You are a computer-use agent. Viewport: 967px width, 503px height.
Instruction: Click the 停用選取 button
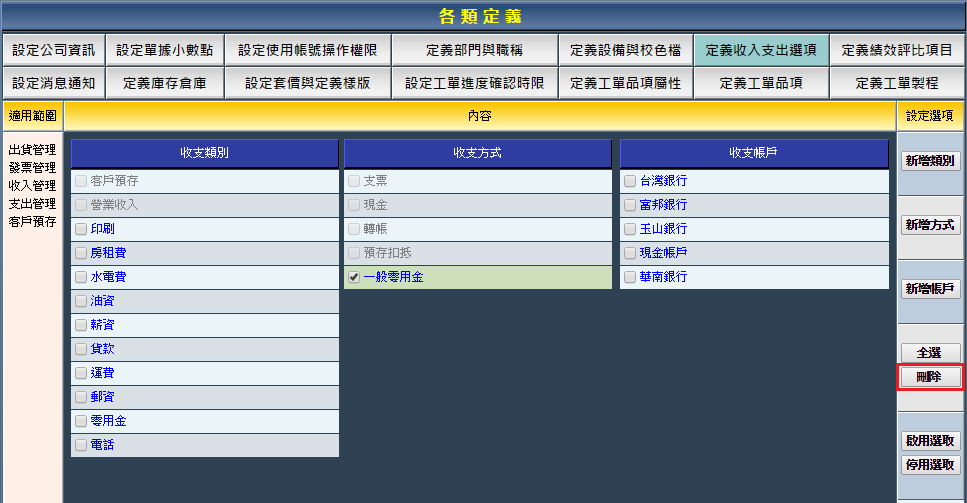point(930,465)
